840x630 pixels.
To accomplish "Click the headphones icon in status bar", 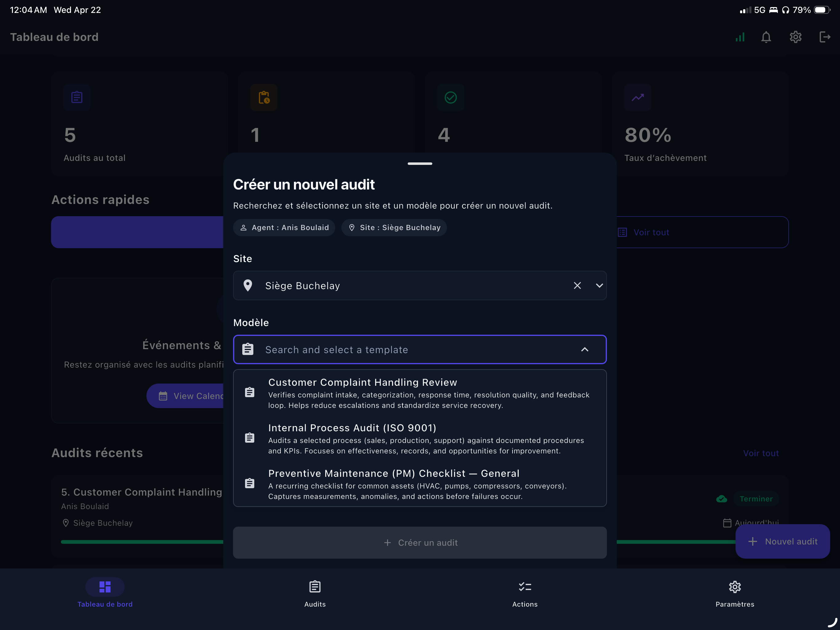I will [786, 10].
